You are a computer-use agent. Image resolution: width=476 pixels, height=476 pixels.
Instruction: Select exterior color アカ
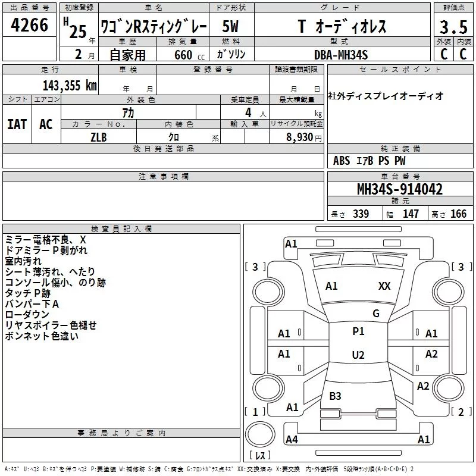click(x=128, y=113)
